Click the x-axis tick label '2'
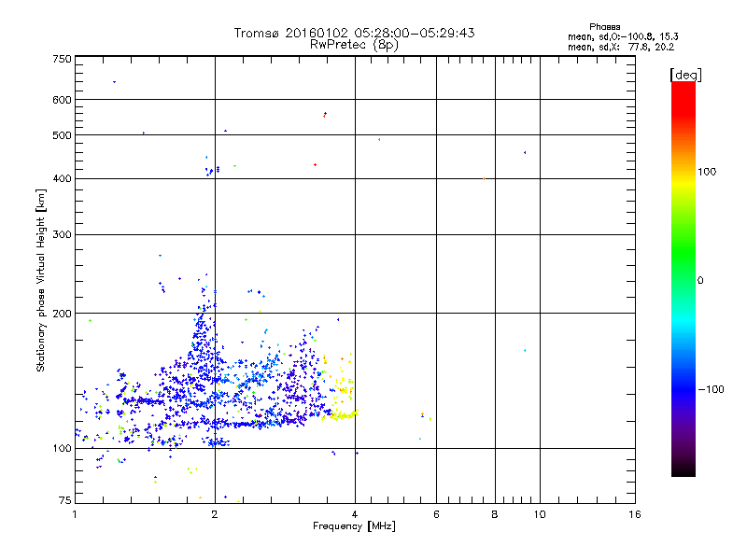Viewport: 747px width, 560px height. click(x=215, y=514)
